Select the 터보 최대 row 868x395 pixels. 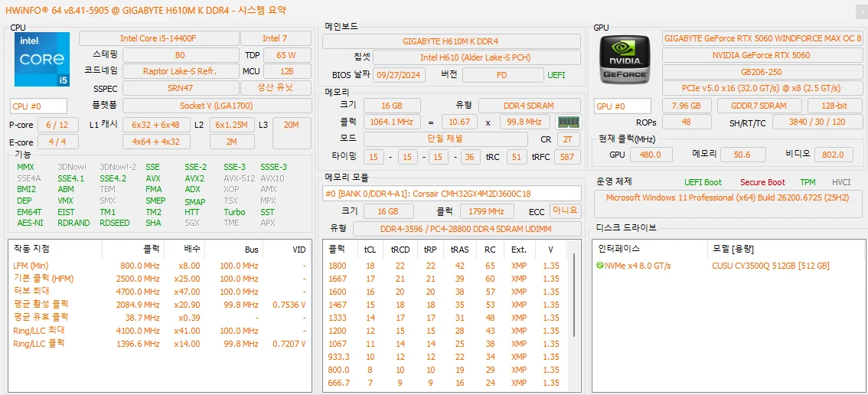[159, 292]
